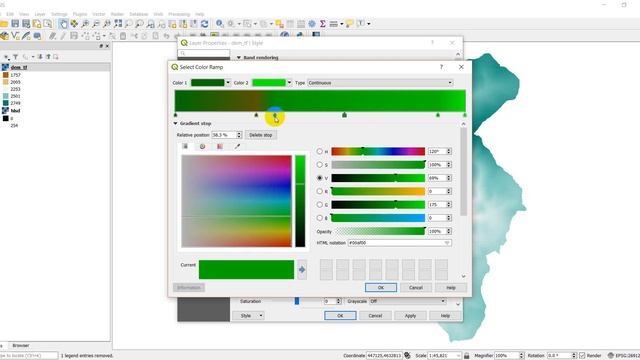Open the Scale dropdown in status bar
This screenshot has height=360, width=640.
coord(458,356)
